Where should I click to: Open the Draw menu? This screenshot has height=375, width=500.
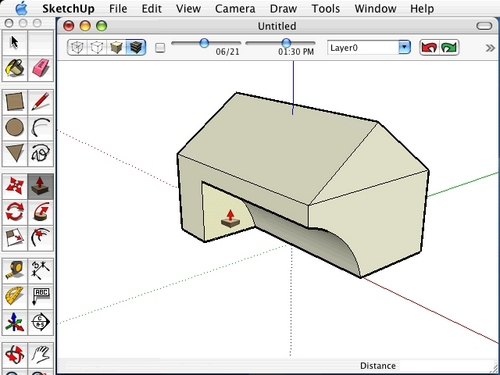pos(283,9)
